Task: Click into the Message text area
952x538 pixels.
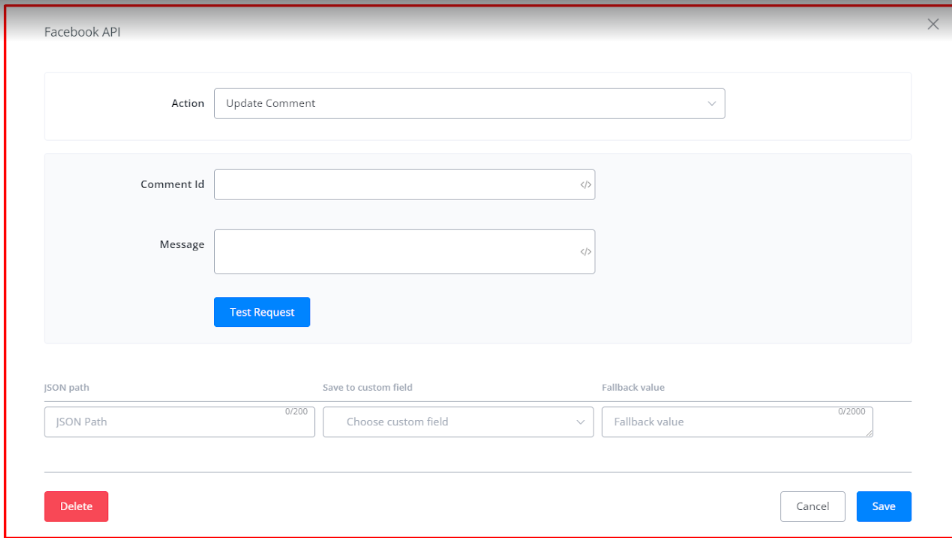Action: coord(395,252)
